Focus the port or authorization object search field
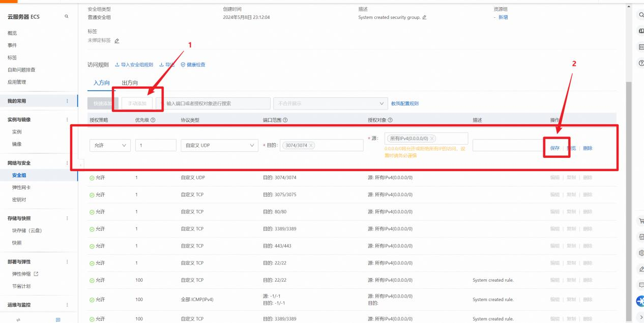This screenshot has width=644, height=323. point(213,103)
